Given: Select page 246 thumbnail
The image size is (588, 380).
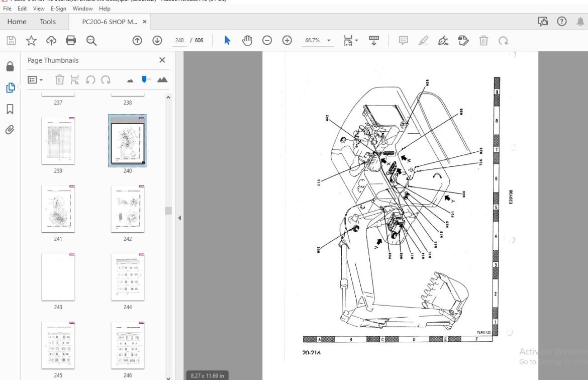Looking at the screenshot, I should (x=128, y=345).
